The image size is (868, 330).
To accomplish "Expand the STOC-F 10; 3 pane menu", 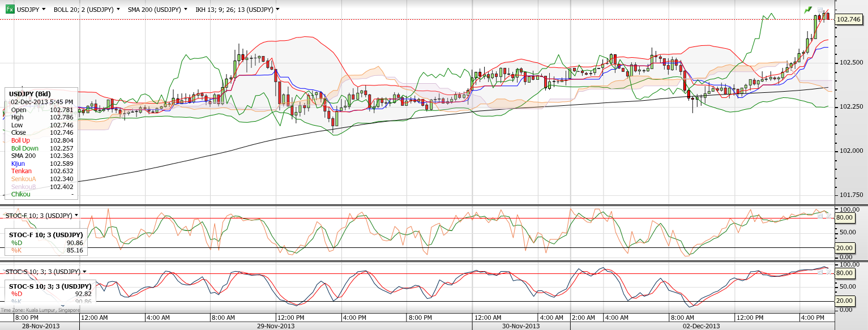I will pos(42,216).
